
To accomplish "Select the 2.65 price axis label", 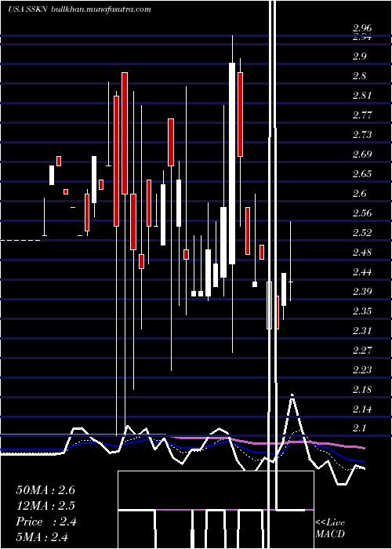I will [362, 173].
